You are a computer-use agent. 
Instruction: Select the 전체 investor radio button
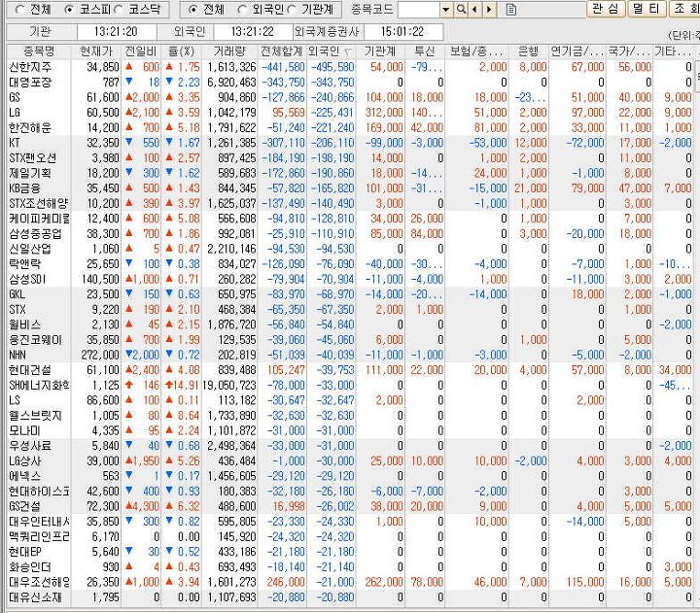click(x=192, y=10)
